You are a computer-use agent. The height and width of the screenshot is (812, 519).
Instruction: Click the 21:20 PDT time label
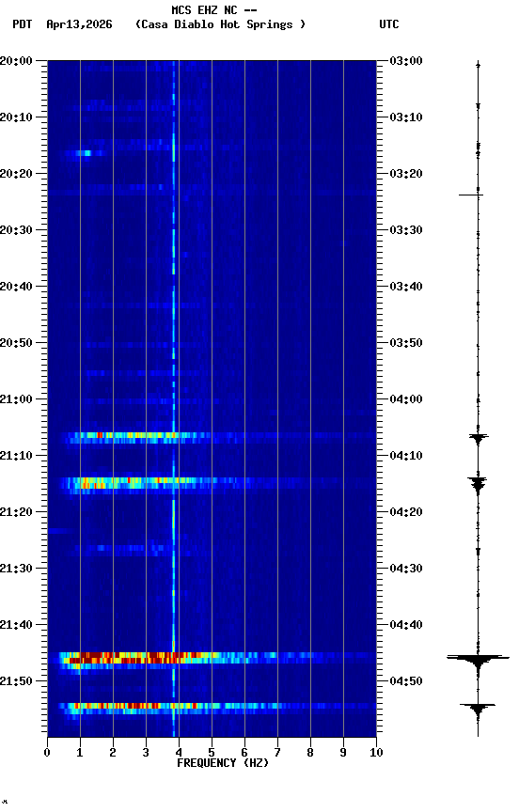(16, 513)
